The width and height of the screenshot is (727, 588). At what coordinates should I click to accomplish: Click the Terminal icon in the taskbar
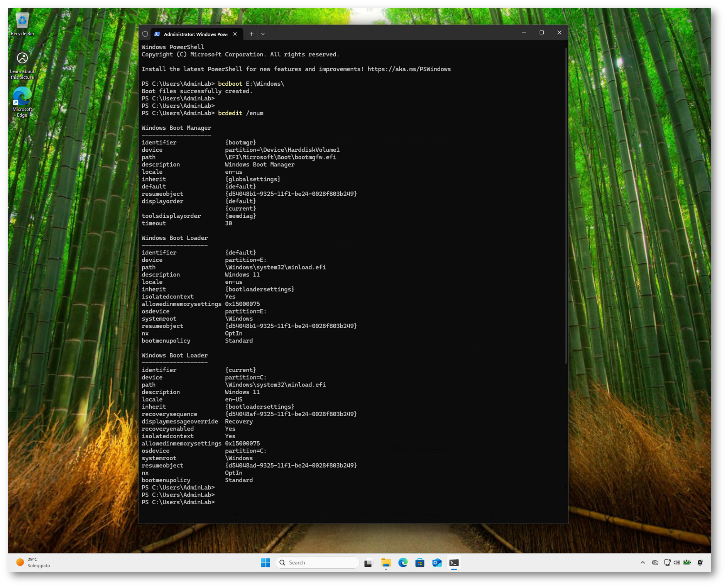tap(454, 563)
